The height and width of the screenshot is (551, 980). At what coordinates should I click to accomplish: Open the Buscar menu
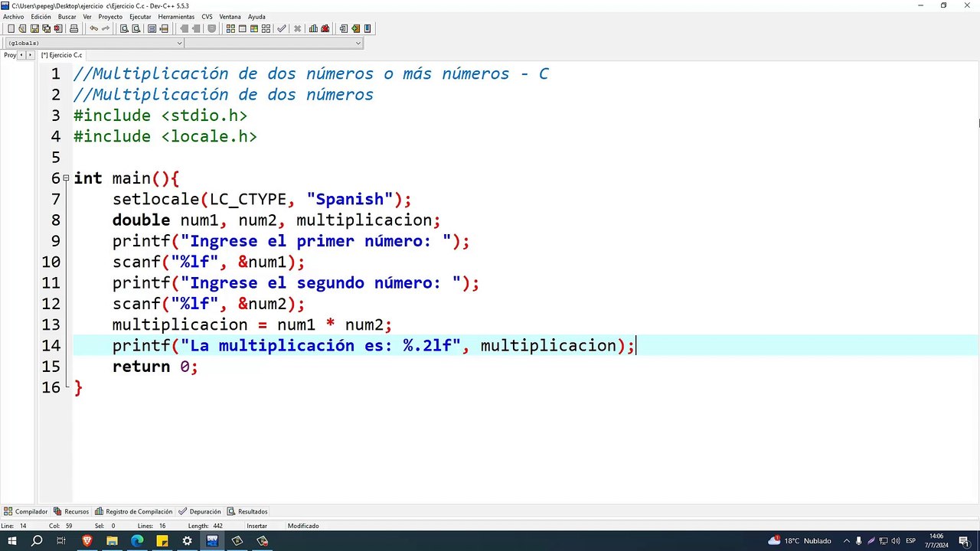click(67, 16)
